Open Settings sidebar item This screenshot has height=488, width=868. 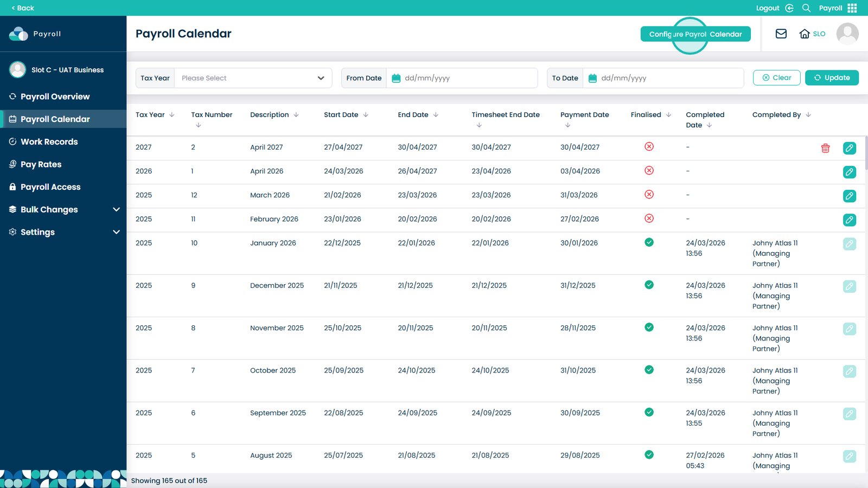point(37,232)
